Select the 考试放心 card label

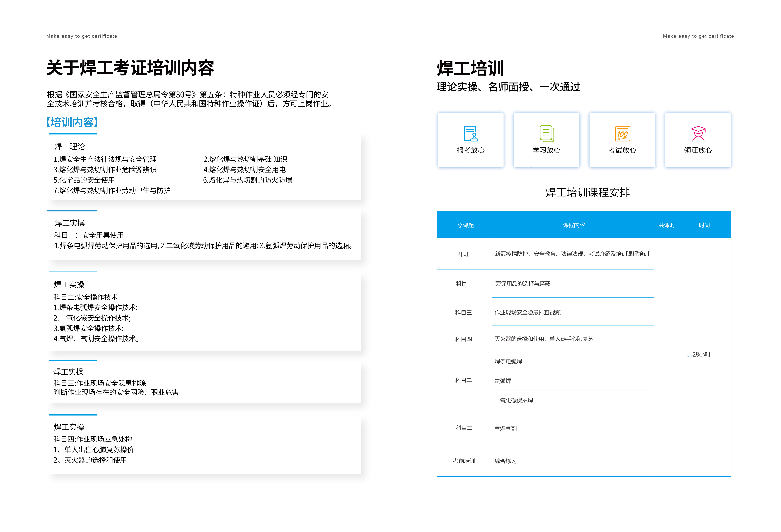[x=622, y=150]
